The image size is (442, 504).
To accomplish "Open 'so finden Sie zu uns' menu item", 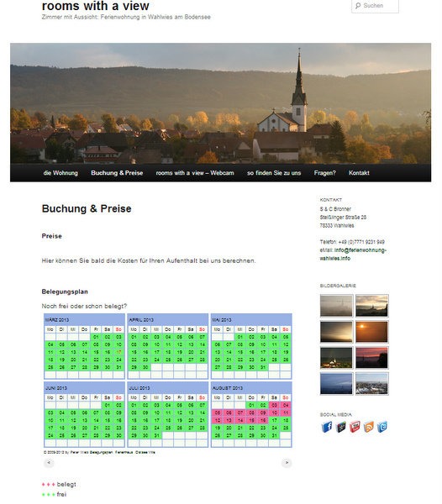I will [274, 173].
